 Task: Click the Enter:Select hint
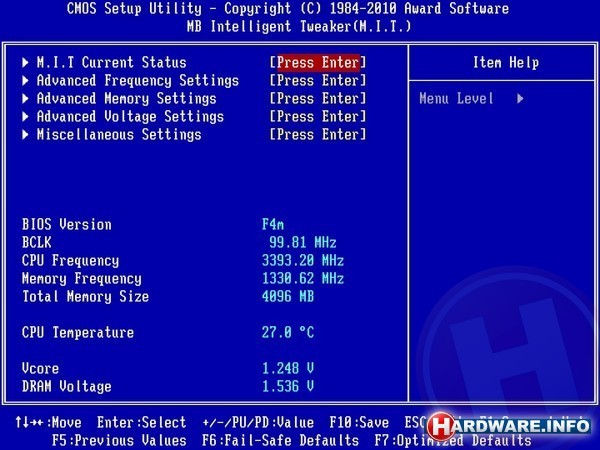(141, 422)
